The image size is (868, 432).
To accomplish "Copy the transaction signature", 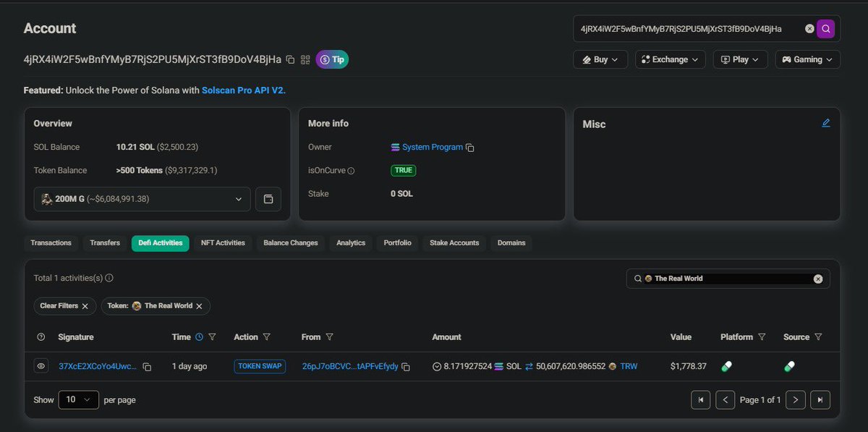I will coord(147,368).
